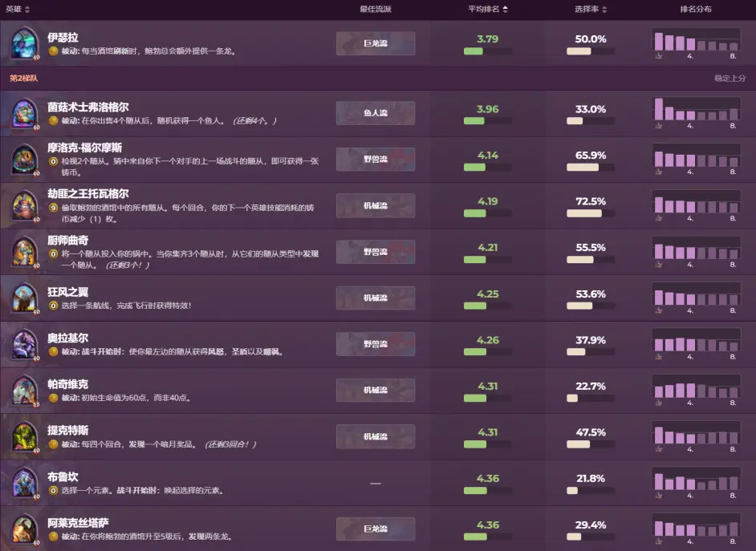
Task: Click the 最佳流派 column header
Action: (x=375, y=10)
